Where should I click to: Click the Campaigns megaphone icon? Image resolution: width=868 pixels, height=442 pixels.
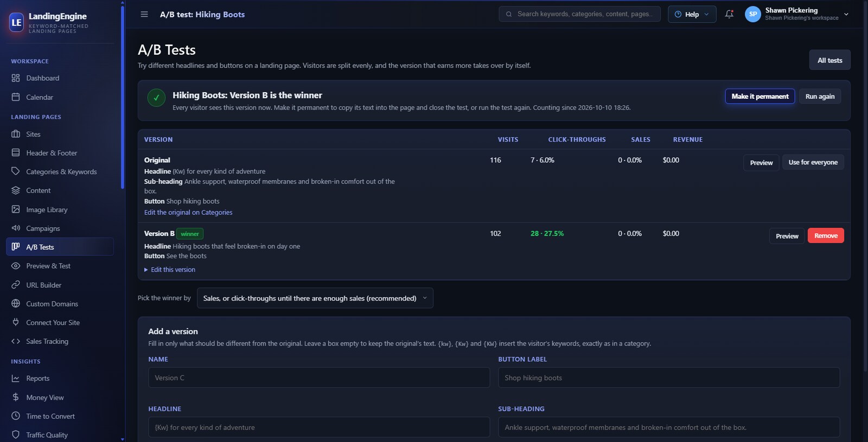coord(16,228)
